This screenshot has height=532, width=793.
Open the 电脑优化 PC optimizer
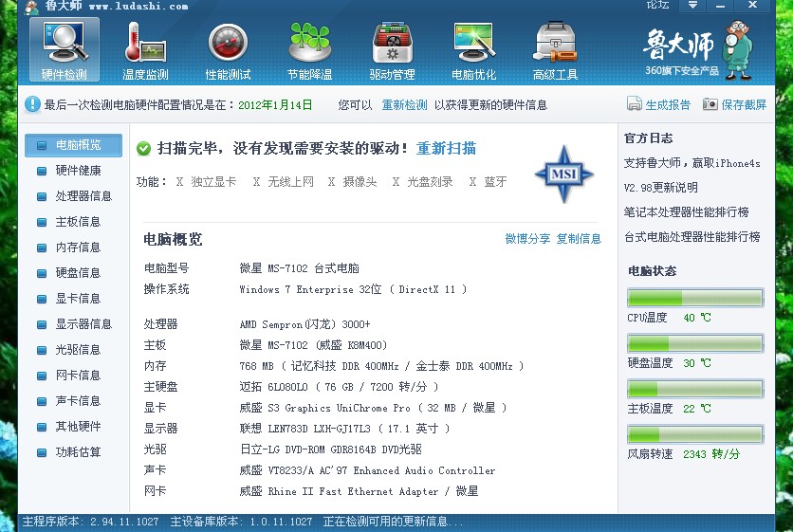point(474,50)
